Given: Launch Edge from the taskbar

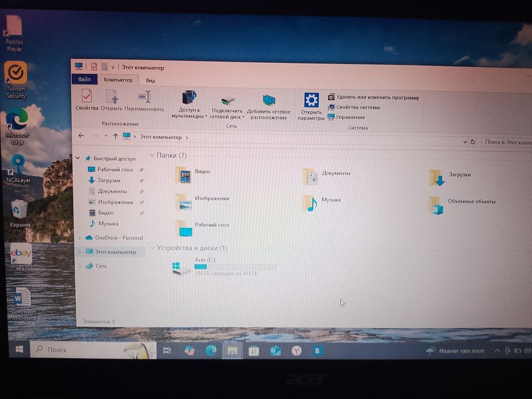Looking at the screenshot, I should (211, 350).
